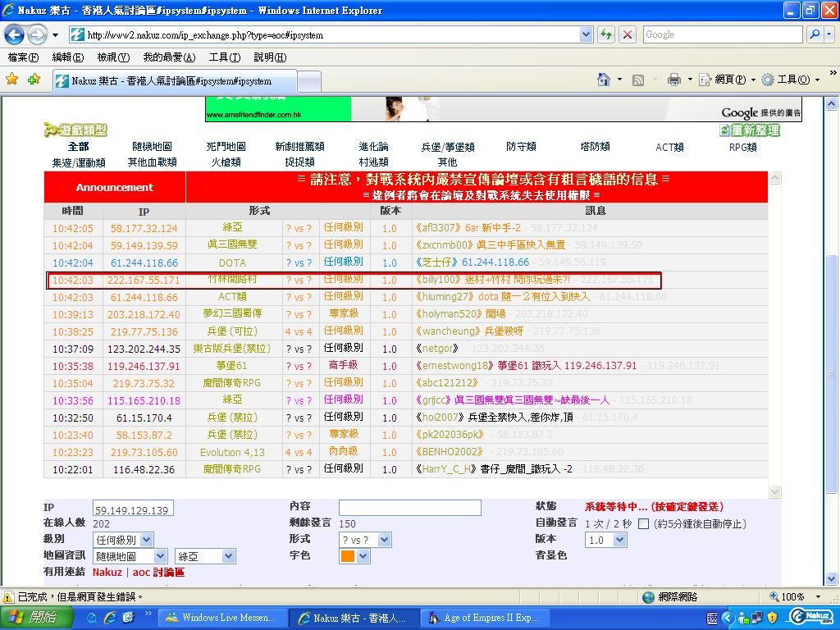Click the 重新整理 refresh button on page
The image size is (840, 630).
(x=749, y=130)
